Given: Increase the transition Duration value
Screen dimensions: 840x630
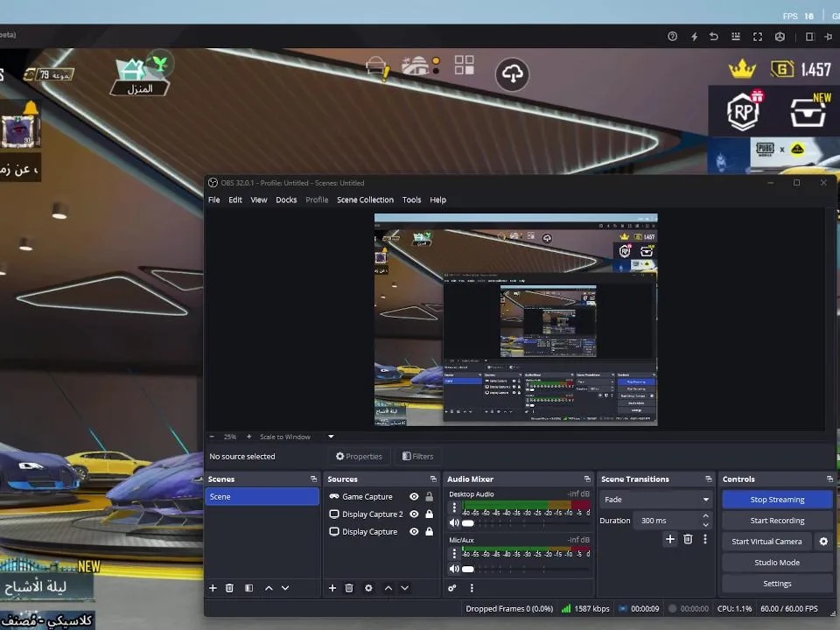Looking at the screenshot, I should (705, 516).
